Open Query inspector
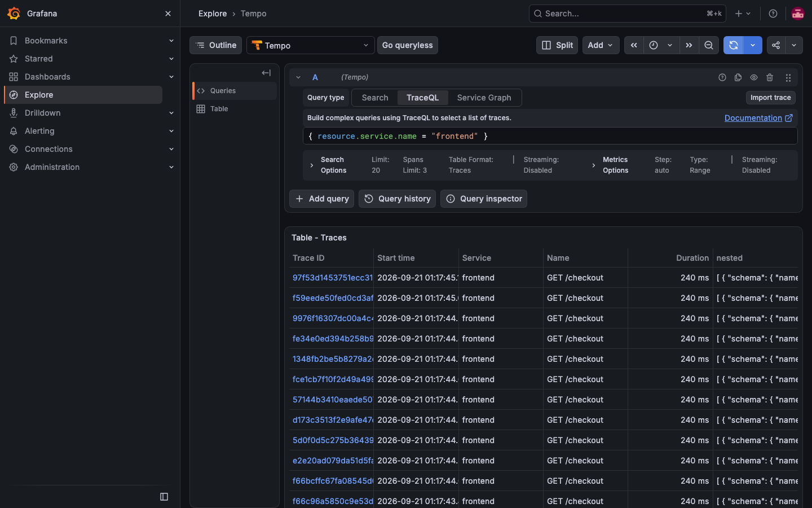Viewport: 812px width, 508px height. pyautogui.click(x=484, y=199)
